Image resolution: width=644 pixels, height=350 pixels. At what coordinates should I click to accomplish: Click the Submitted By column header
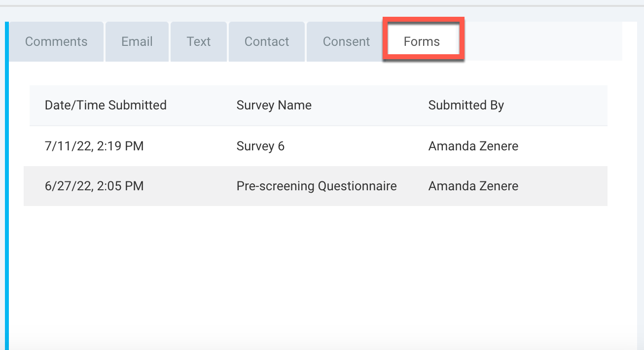(x=466, y=105)
